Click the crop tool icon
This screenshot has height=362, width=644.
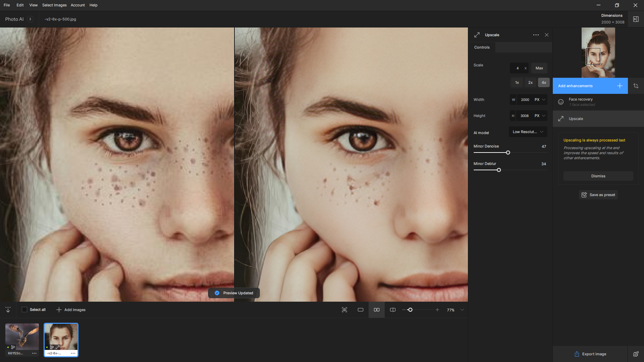tap(636, 86)
